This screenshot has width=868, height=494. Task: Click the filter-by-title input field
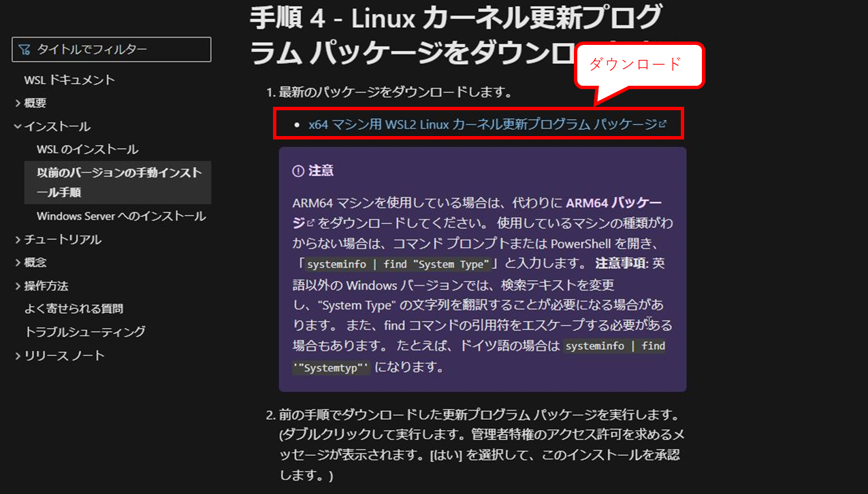tap(112, 50)
